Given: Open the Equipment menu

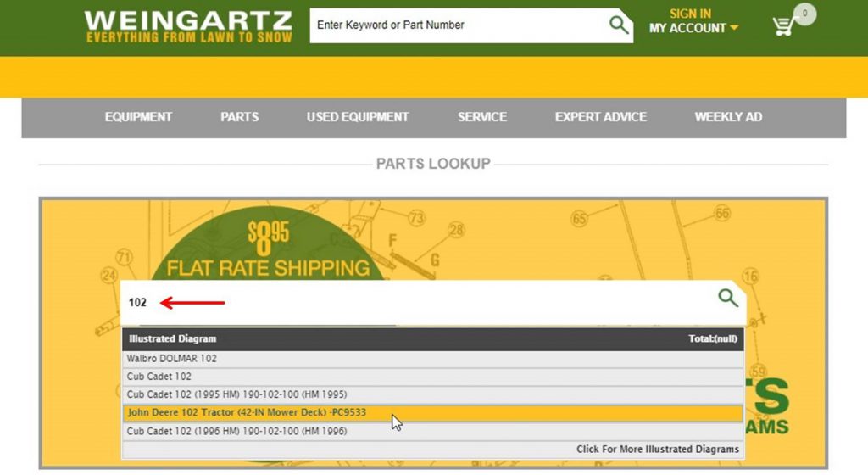Looking at the screenshot, I should point(138,117).
